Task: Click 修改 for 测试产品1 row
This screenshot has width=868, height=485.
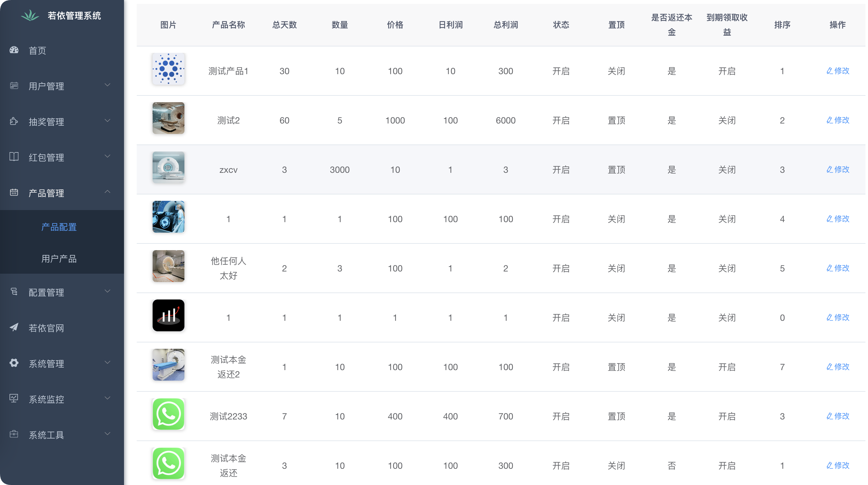Action: 838,71
